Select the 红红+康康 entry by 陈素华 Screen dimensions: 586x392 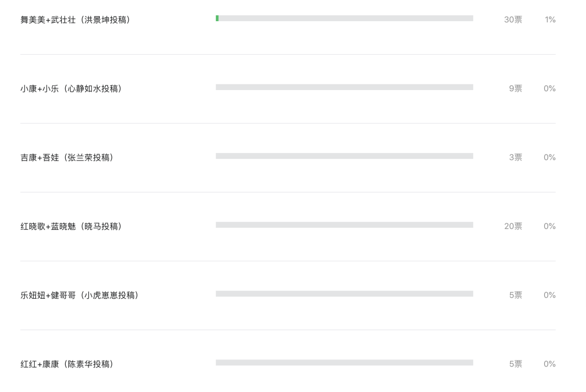point(67,364)
